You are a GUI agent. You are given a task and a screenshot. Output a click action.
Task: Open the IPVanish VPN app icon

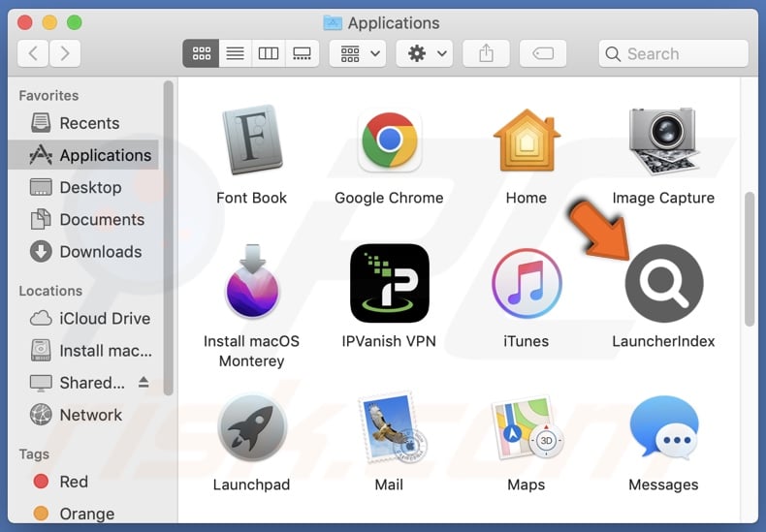(x=390, y=283)
